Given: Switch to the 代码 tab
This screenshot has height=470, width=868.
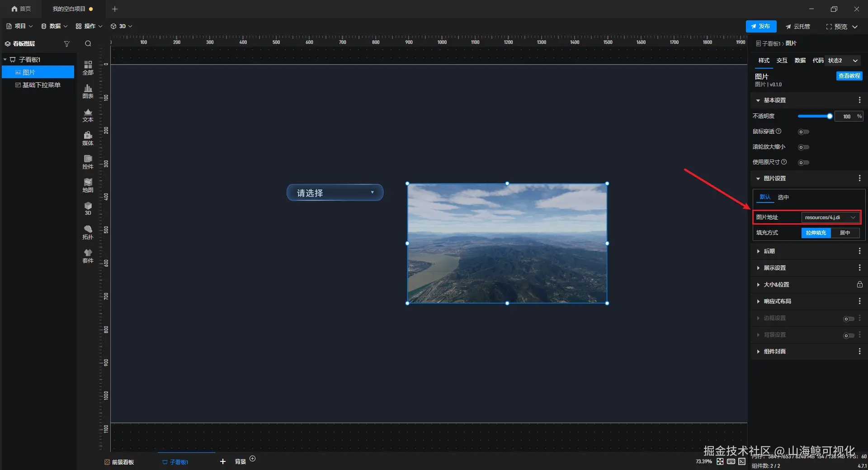Looking at the screenshot, I should (x=818, y=61).
